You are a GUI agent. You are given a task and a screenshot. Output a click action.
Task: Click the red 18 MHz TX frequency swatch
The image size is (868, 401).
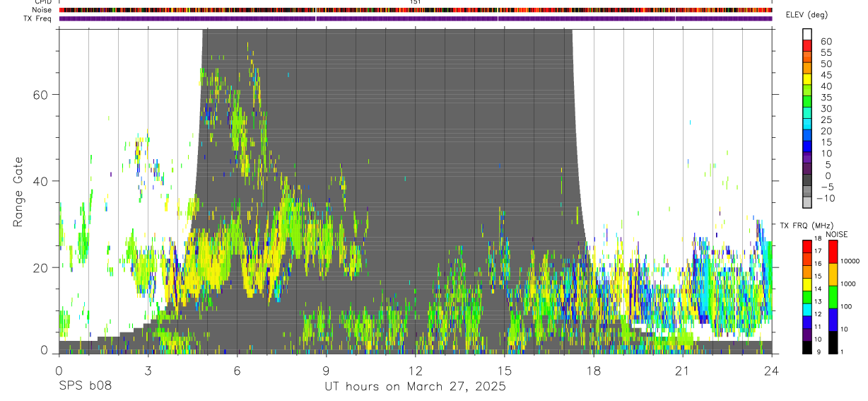click(807, 246)
